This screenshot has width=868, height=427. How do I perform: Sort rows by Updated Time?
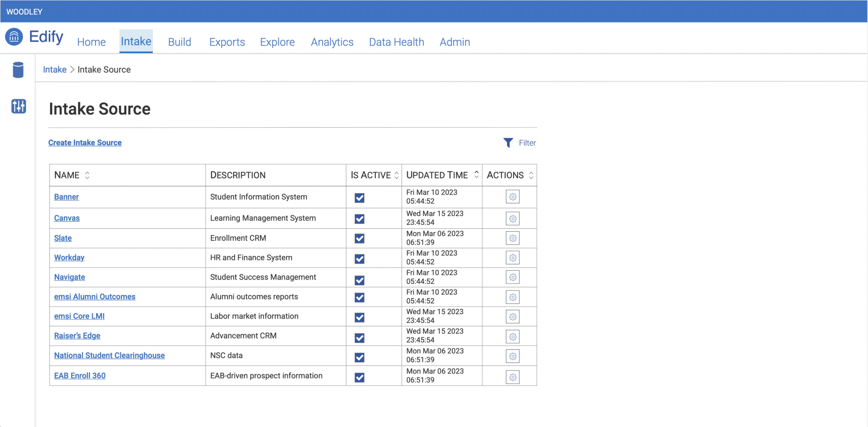476,175
